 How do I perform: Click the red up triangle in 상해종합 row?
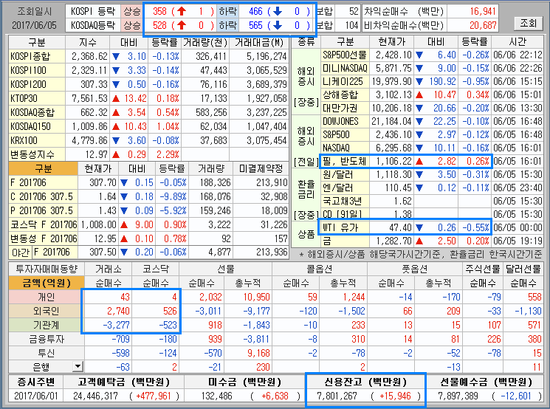point(419,95)
